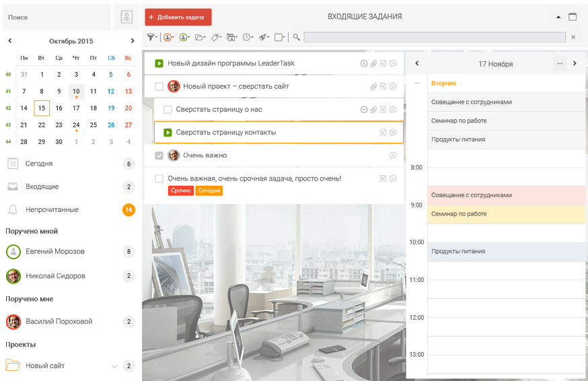Click the clock icon on the LeaderTask design task
This screenshot has width=588, height=381.
[364, 64]
